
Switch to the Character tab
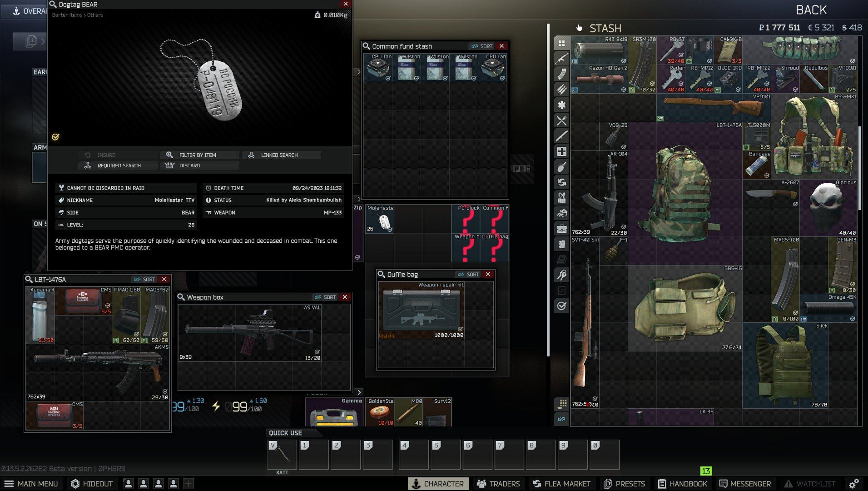(x=438, y=484)
